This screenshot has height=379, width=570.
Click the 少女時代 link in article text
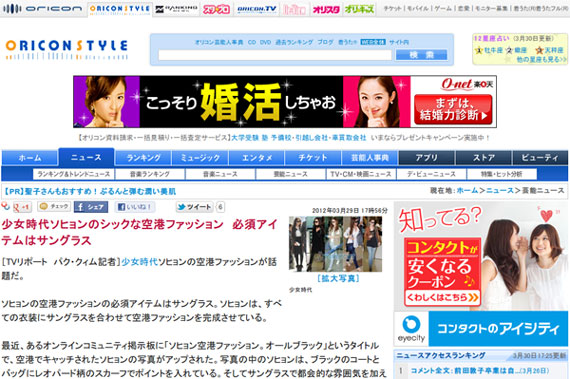tap(140, 262)
